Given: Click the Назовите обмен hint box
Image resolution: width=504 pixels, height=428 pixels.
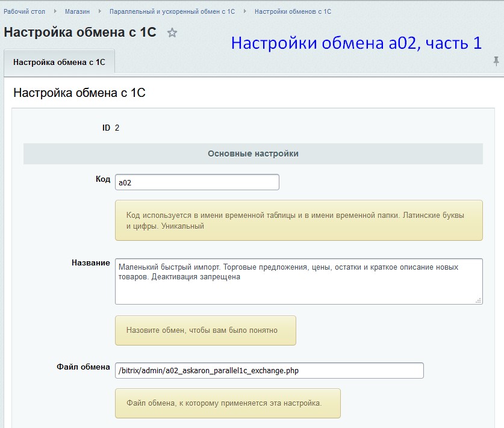Looking at the screenshot, I should (x=205, y=330).
